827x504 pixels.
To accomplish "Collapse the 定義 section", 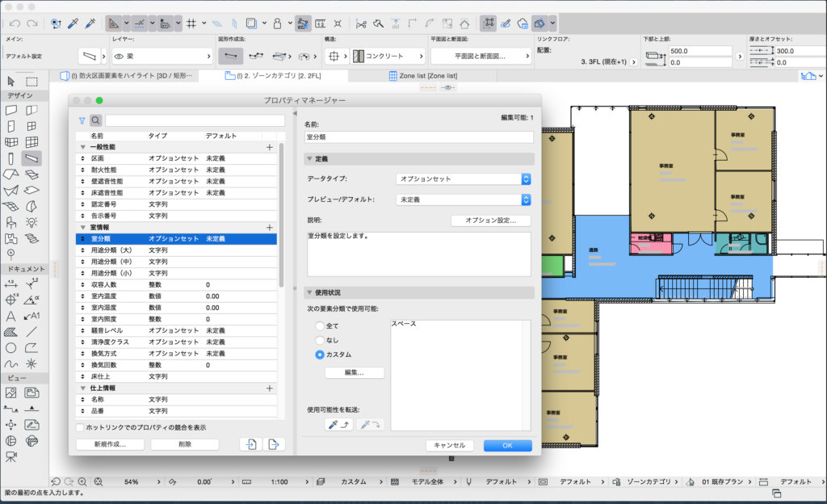I will coord(309,158).
